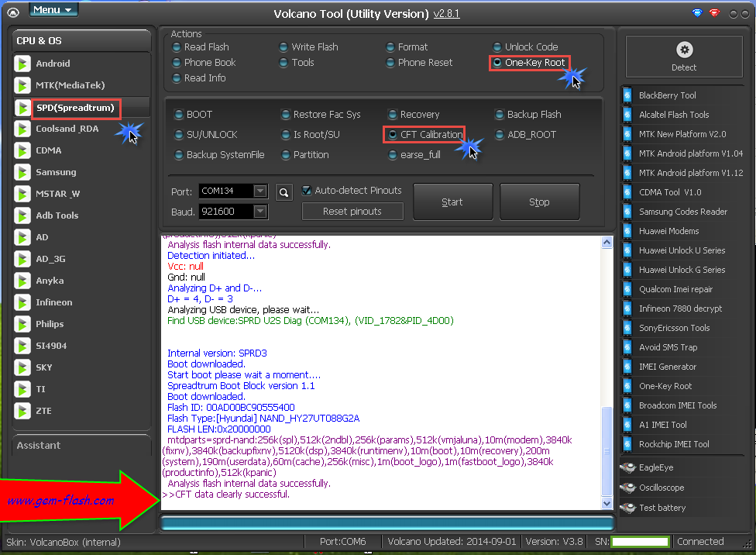Click the Rockchip IMEI Tool icon
Screen dimensions: 756x555
point(627,444)
